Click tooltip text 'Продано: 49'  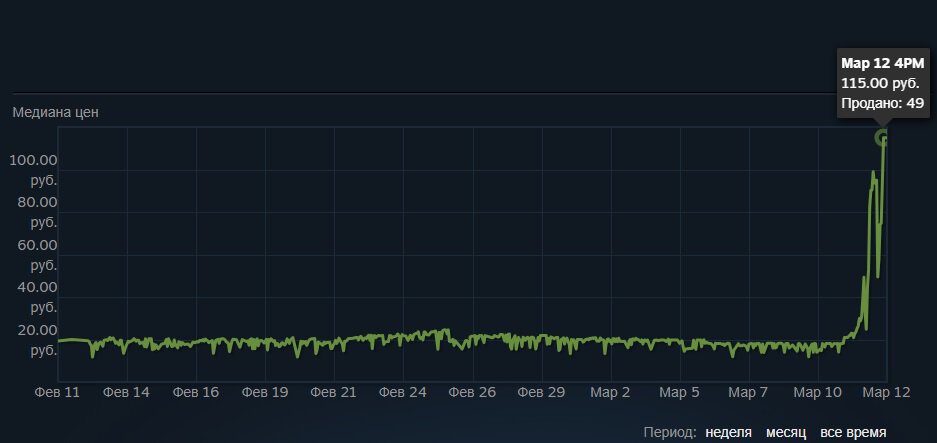883,103
